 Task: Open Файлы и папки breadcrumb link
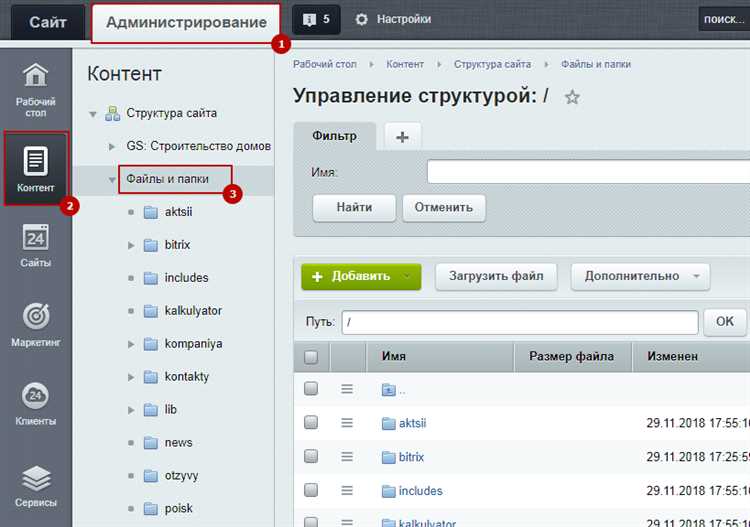point(596,64)
